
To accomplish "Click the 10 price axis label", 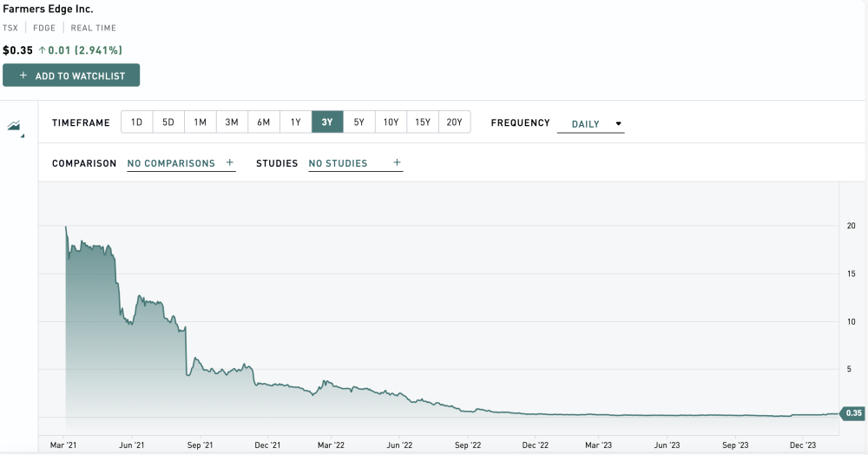I will click(851, 321).
